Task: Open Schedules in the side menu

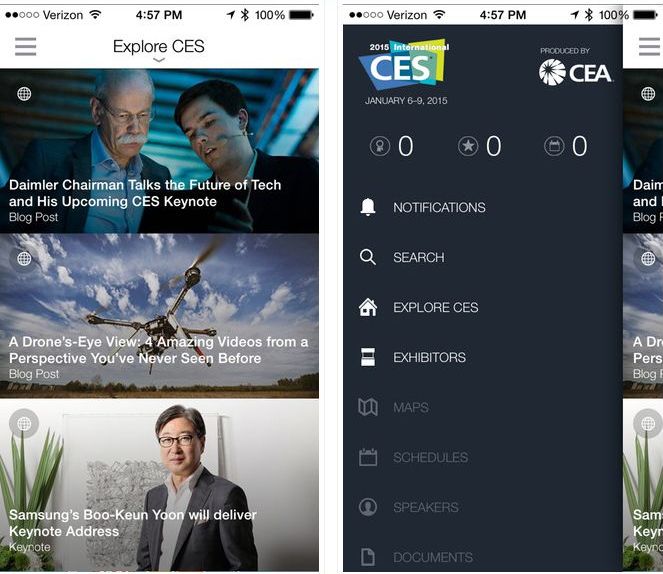Action: [414, 457]
